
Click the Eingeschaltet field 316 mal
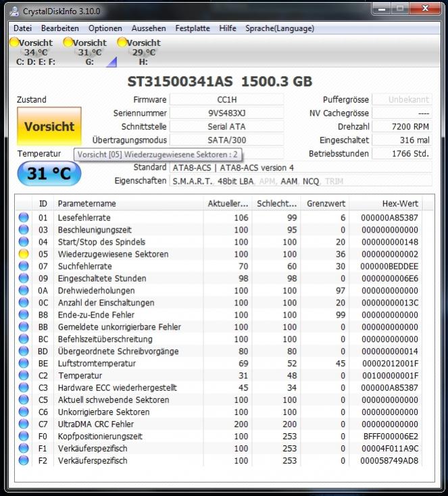click(x=402, y=140)
